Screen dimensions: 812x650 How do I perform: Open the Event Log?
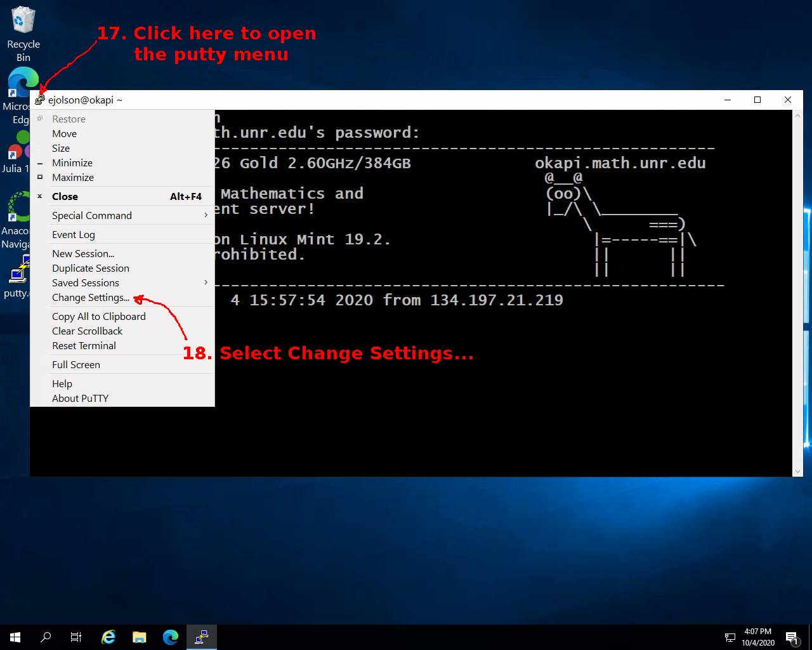click(x=122, y=235)
